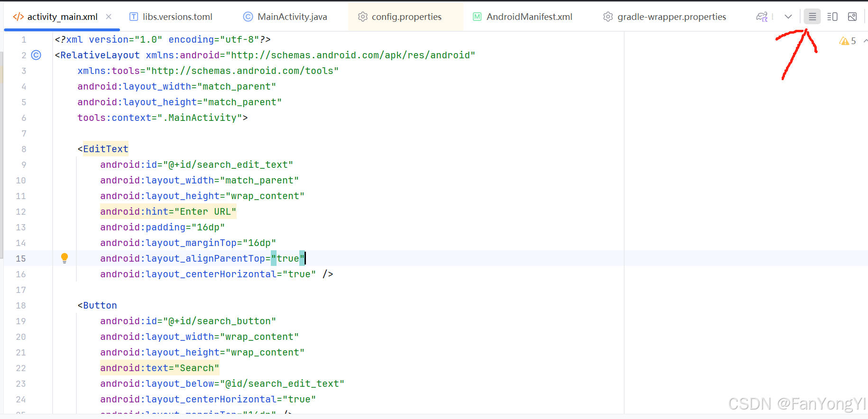Screen dimensions: 868x419
Task: Click the highlighted android:text="Search" attribute
Action: click(160, 368)
